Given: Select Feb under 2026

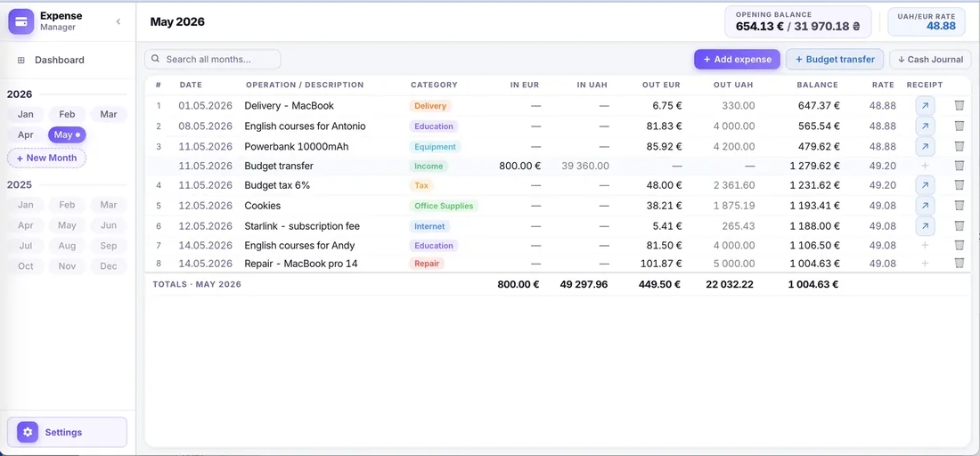Looking at the screenshot, I should tap(67, 114).
